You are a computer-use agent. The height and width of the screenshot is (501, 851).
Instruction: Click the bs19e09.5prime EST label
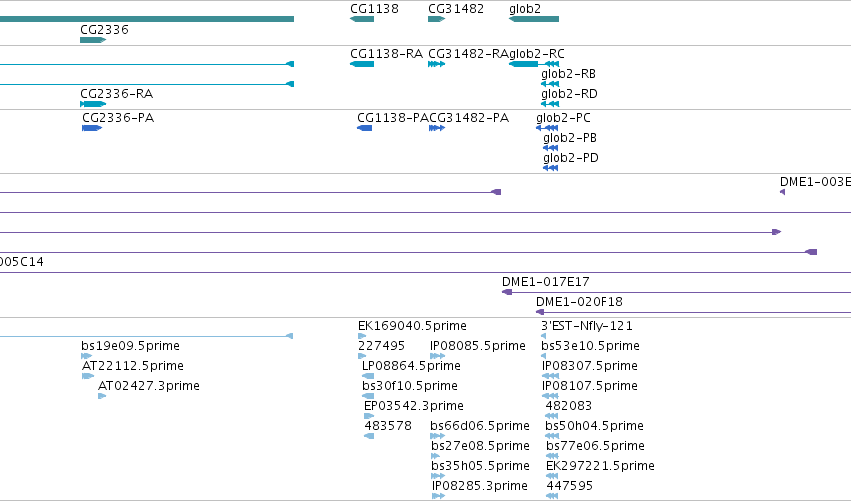click(x=130, y=346)
